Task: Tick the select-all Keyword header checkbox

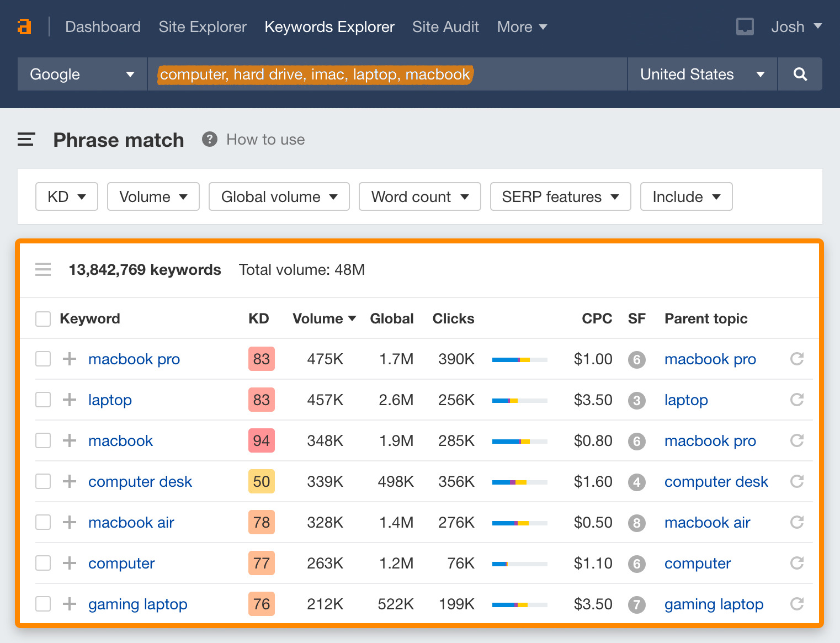Action: [43, 318]
